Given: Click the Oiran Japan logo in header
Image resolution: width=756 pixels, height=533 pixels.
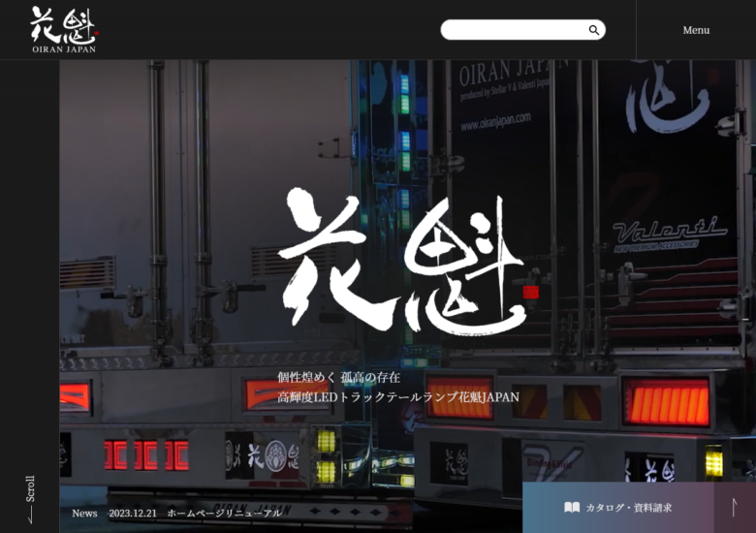Looking at the screenshot, I should (x=63, y=29).
